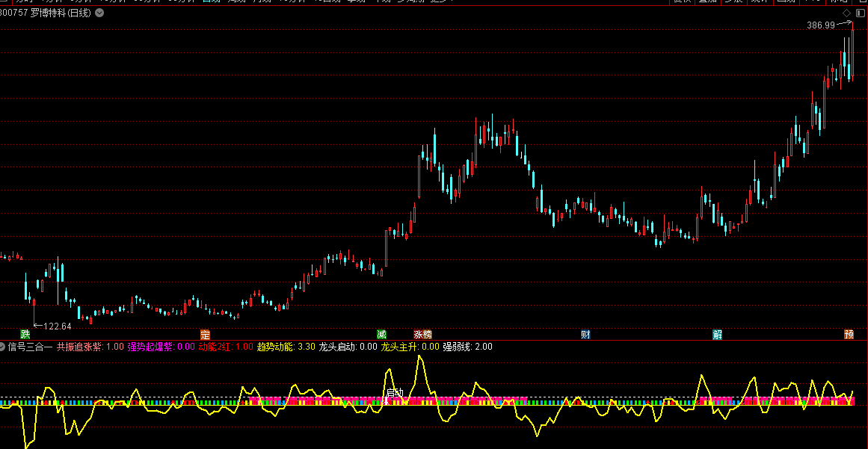This screenshot has width=868, height=449.
Task: Open the 预 forecast marker
Action: click(849, 334)
